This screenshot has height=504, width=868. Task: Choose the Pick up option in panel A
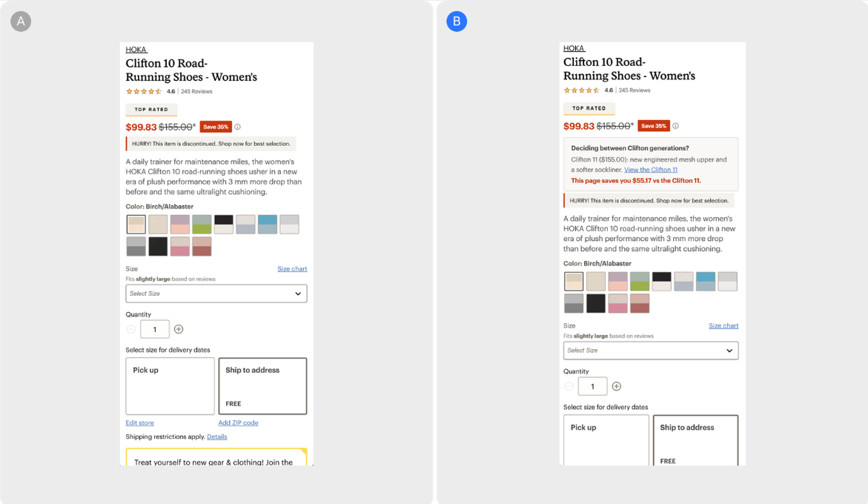click(170, 386)
